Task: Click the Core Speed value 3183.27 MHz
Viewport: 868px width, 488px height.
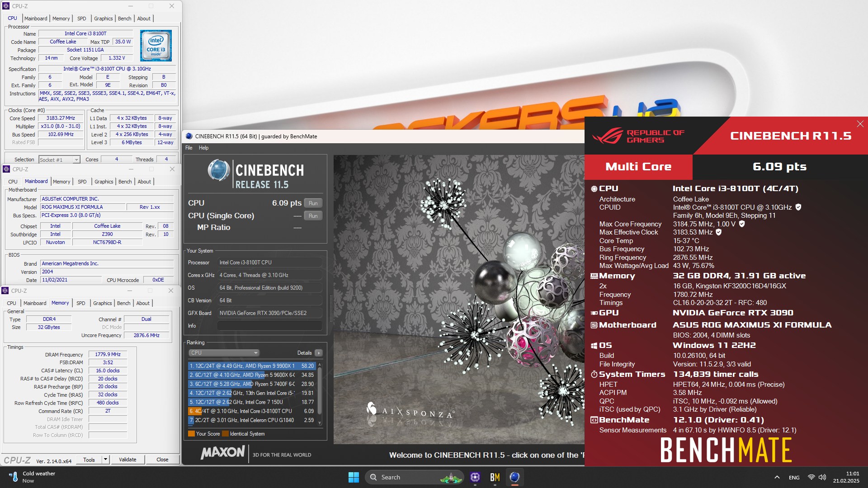Action: click(x=61, y=118)
